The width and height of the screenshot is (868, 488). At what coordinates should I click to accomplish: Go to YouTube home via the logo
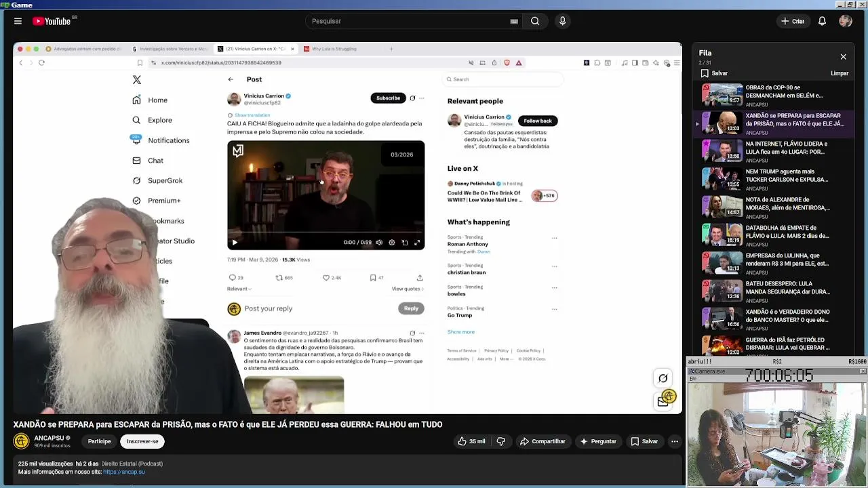(53, 21)
